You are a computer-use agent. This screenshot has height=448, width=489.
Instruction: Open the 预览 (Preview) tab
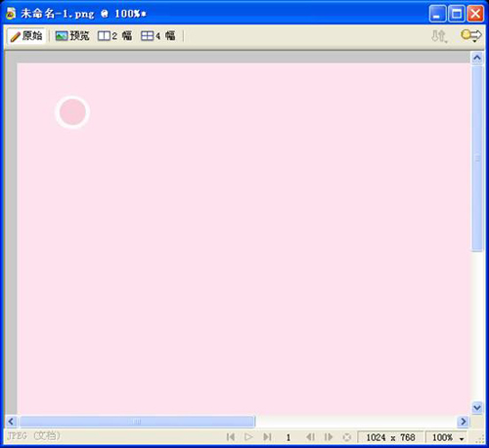[x=72, y=36]
